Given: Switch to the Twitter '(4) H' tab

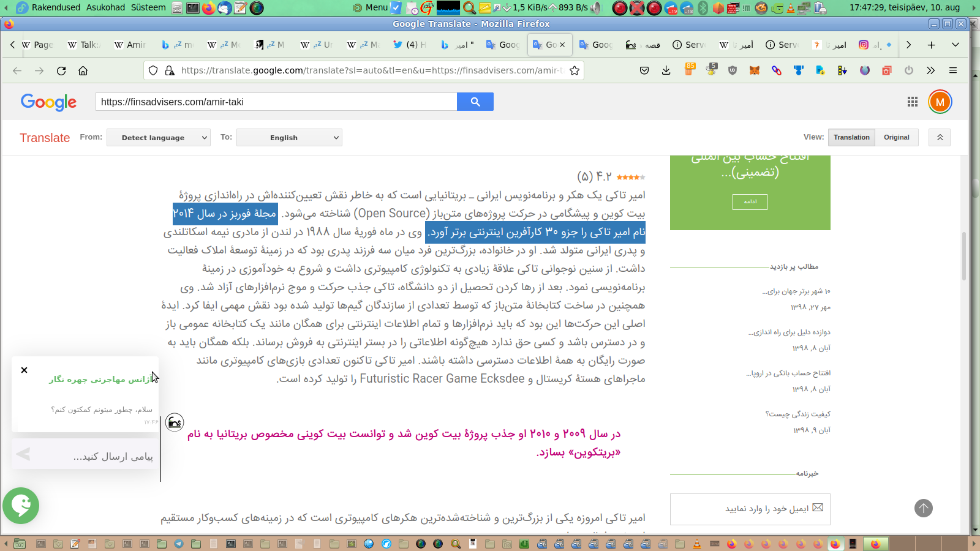Looking at the screenshot, I should (x=410, y=45).
